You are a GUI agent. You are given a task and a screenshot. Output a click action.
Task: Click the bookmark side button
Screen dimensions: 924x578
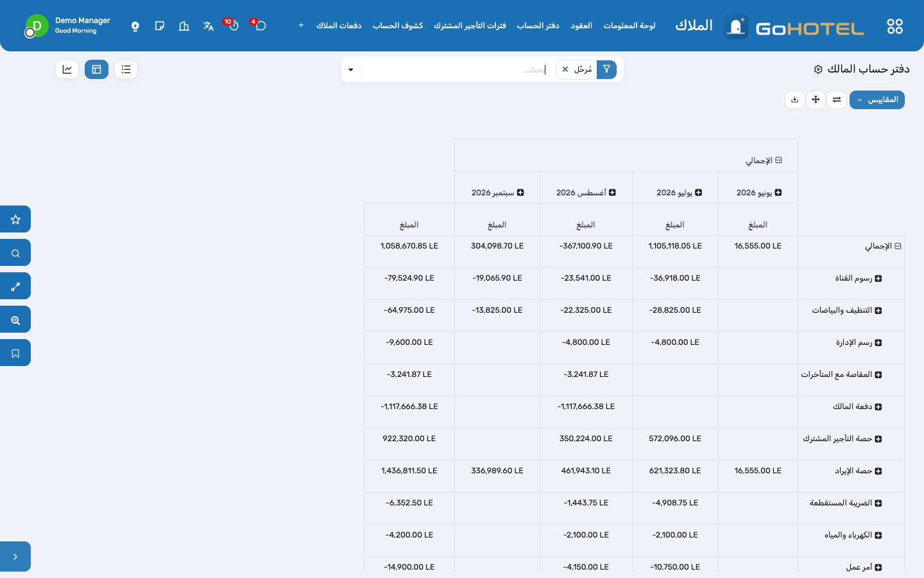(15, 353)
